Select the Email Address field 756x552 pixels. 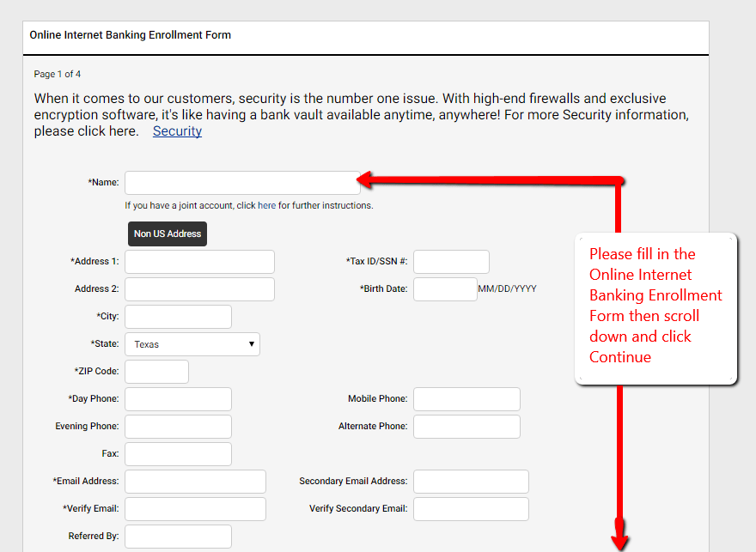[x=194, y=481]
